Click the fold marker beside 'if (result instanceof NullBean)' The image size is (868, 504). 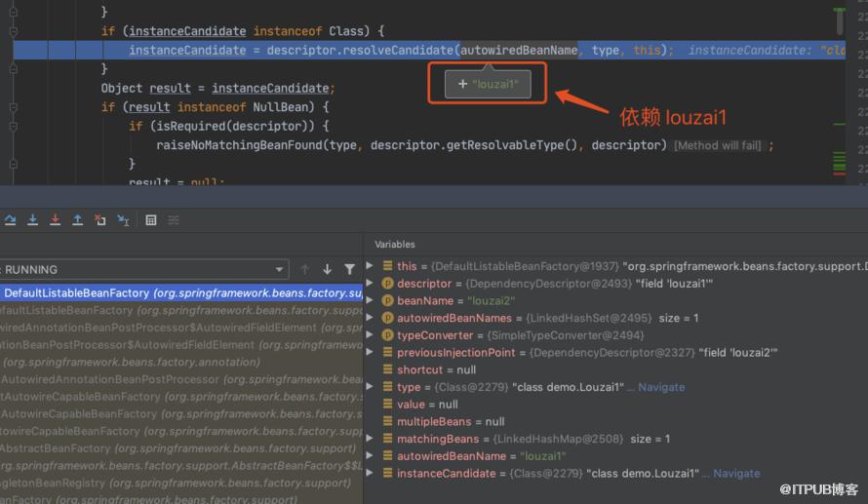(14, 107)
